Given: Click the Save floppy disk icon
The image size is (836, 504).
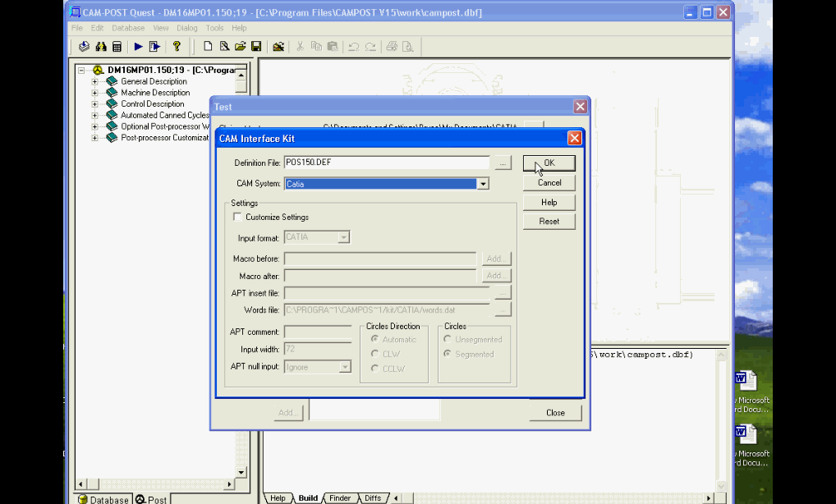Looking at the screenshot, I should click(256, 46).
